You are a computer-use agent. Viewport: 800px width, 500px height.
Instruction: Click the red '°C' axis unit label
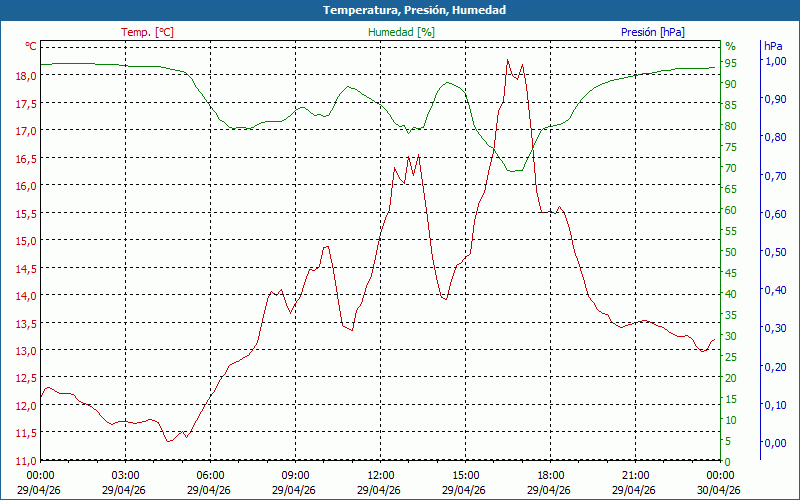pyautogui.click(x=31, y=46)
